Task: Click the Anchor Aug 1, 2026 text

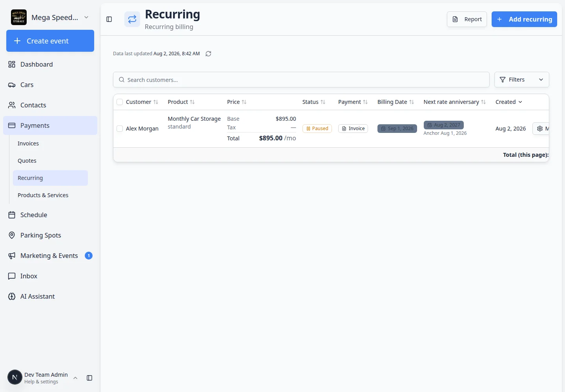Action: tap(445, 133)
